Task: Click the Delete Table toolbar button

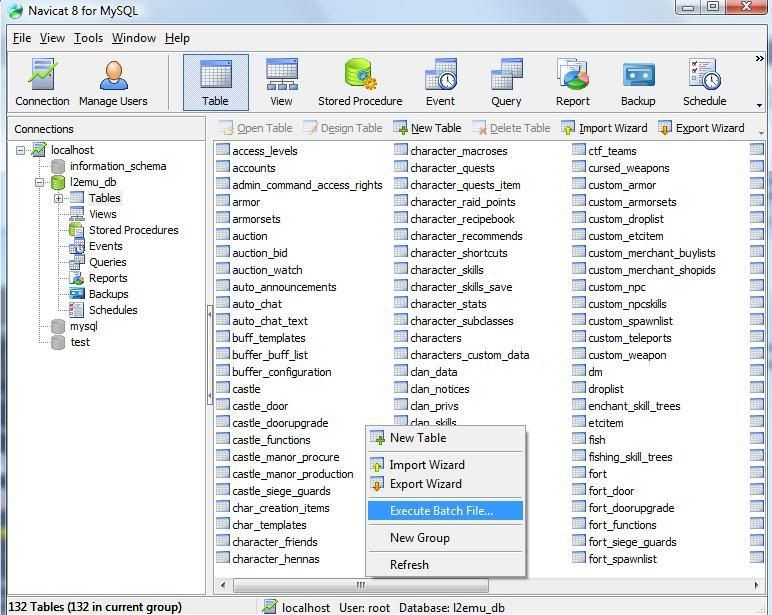Action: pos(511,128)
